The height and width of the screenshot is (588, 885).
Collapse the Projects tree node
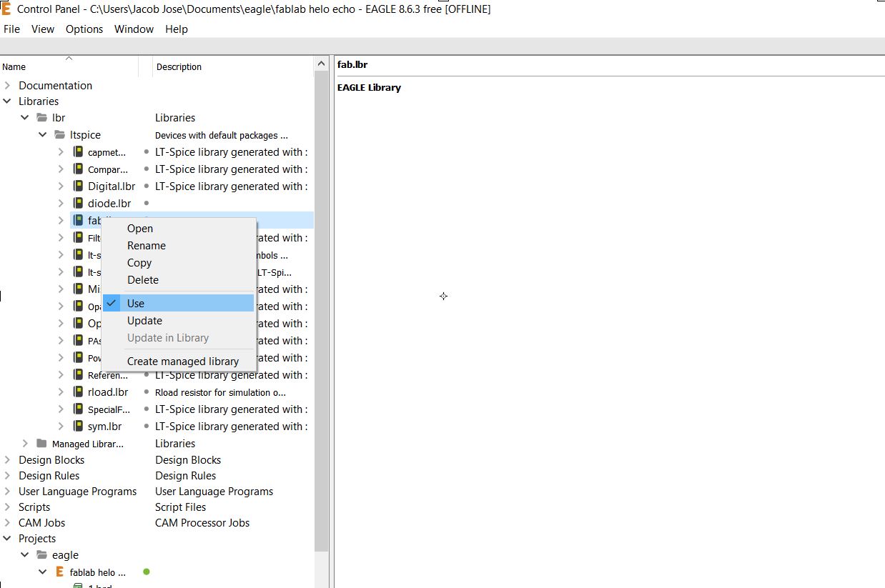click(7, 539)
